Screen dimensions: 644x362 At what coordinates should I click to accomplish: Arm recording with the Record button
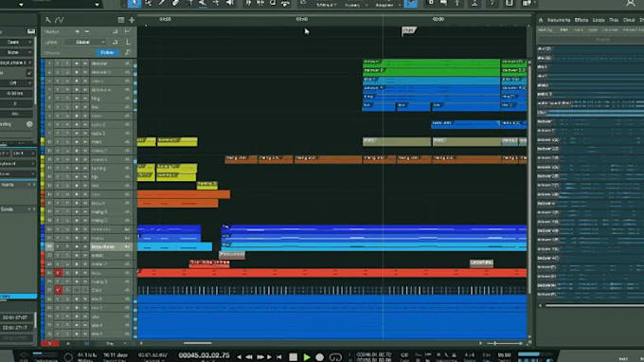tap(319, 357)
